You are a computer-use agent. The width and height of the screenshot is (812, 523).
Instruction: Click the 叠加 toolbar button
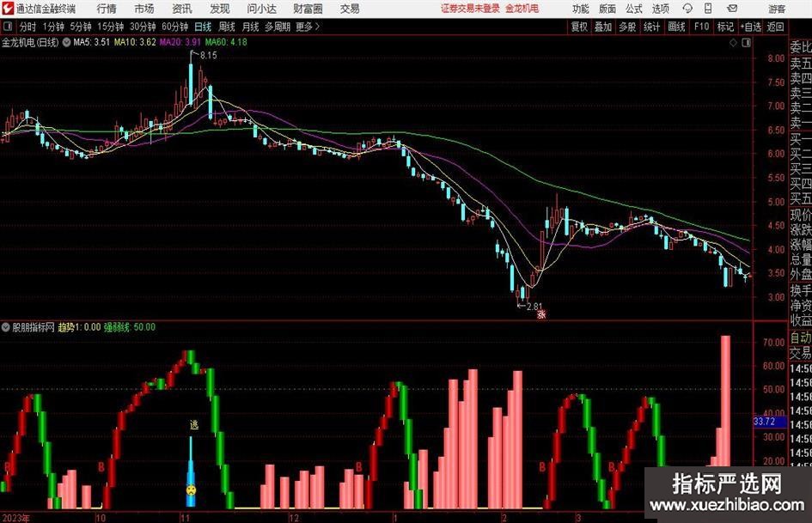603,27
